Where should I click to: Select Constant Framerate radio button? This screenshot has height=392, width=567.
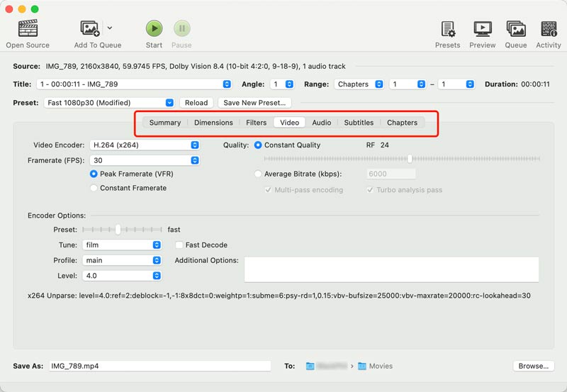click(94, 188)
